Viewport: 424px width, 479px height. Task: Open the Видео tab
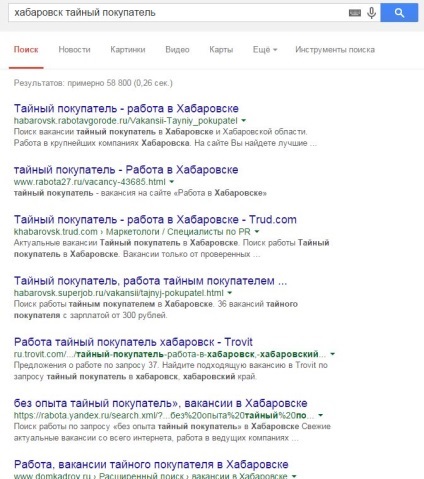[x=177, y=50]
